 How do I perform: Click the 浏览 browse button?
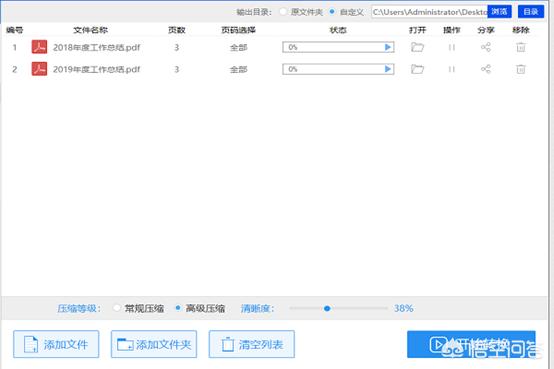coord(499,12)
